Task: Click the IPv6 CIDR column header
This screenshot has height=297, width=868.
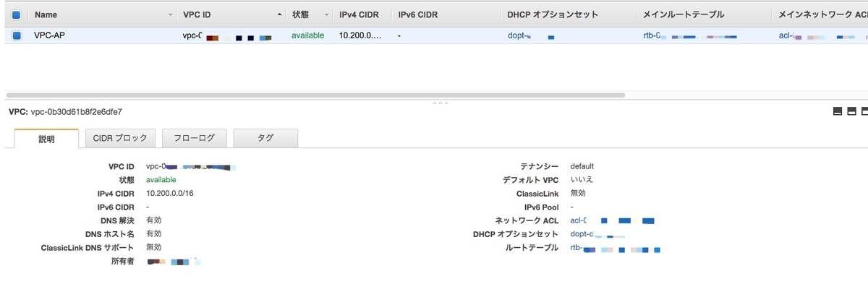Action: (417, 14)
